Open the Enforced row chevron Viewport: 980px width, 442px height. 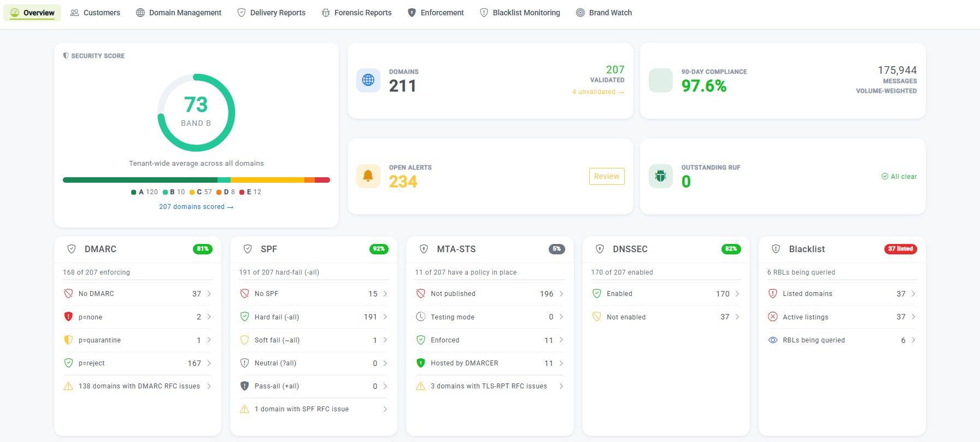click(x=561, y=340)
